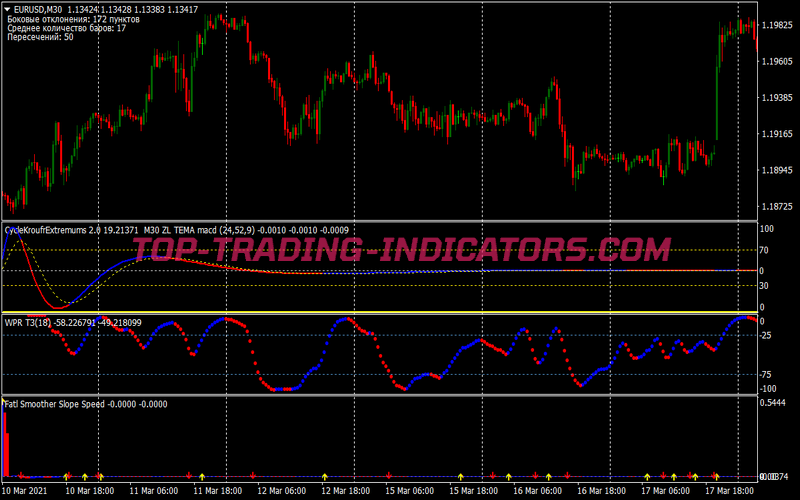Click the 1.18945 price axis label
The image size is (800, 500).
pos(777,170)
